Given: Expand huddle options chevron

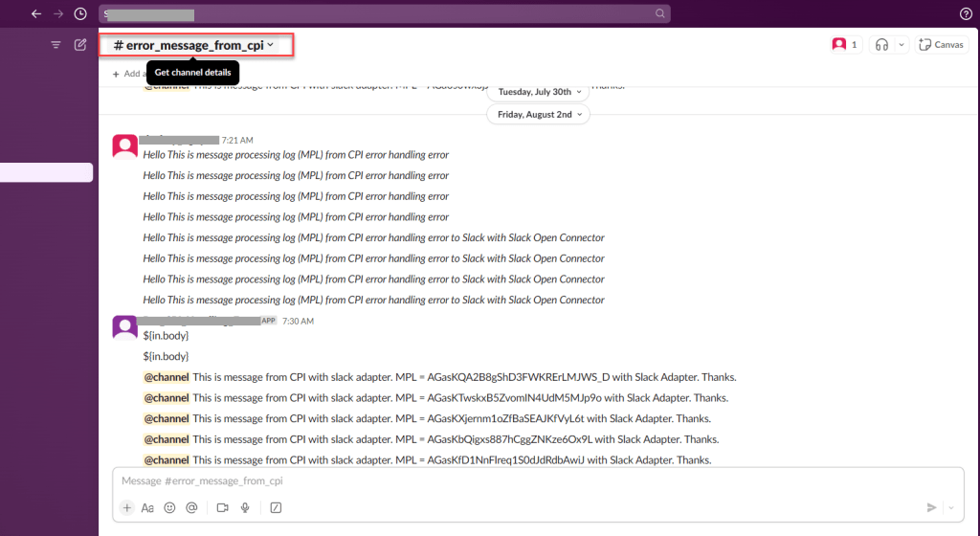Looking at the screenshot, I should [x=901, y=44].
